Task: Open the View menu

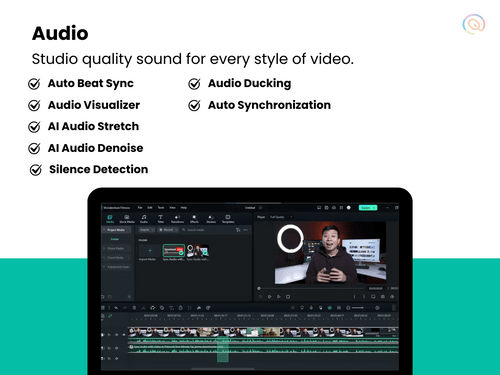Action: tap(172, 208)
